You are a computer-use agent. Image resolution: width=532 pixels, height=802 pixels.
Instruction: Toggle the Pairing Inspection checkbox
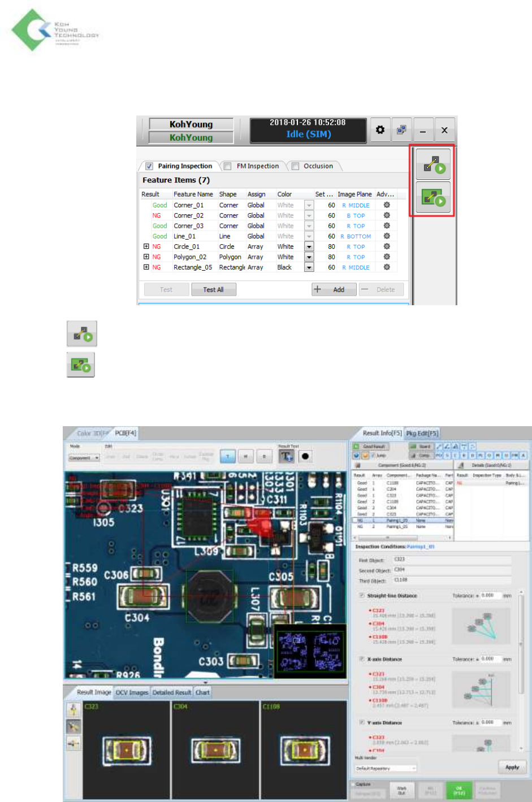149,166
